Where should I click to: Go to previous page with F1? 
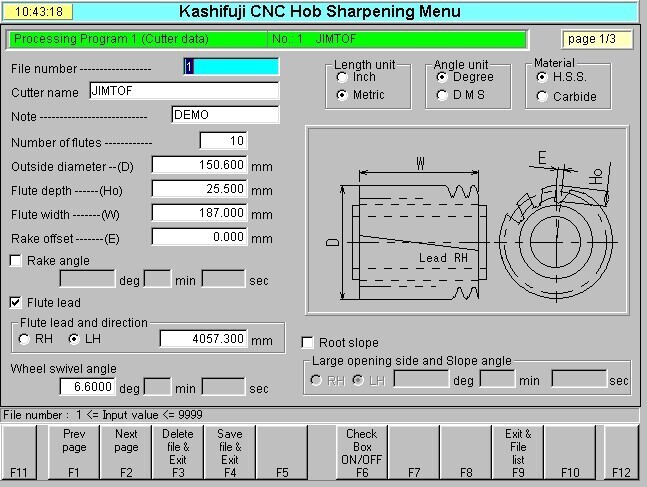(74, 452)
